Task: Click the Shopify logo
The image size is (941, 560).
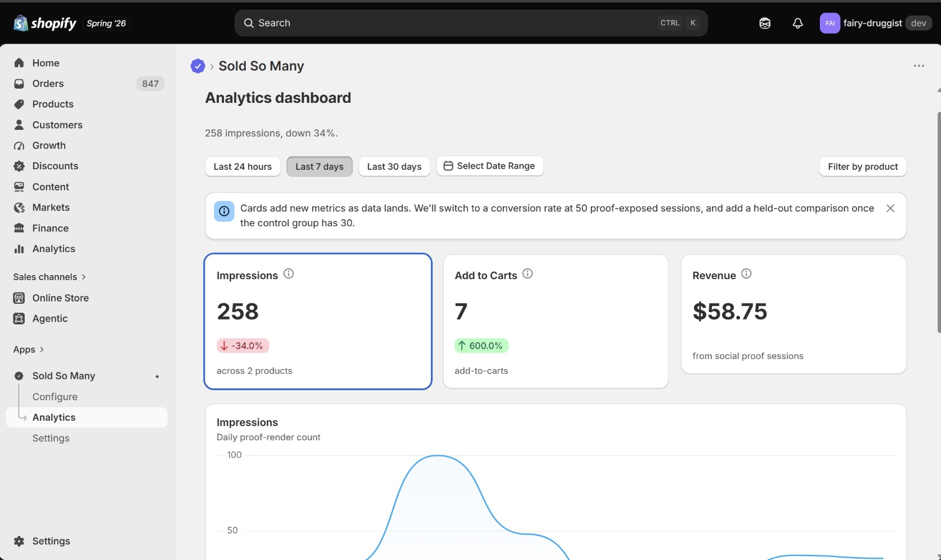Action: click(x=45, y=23)
